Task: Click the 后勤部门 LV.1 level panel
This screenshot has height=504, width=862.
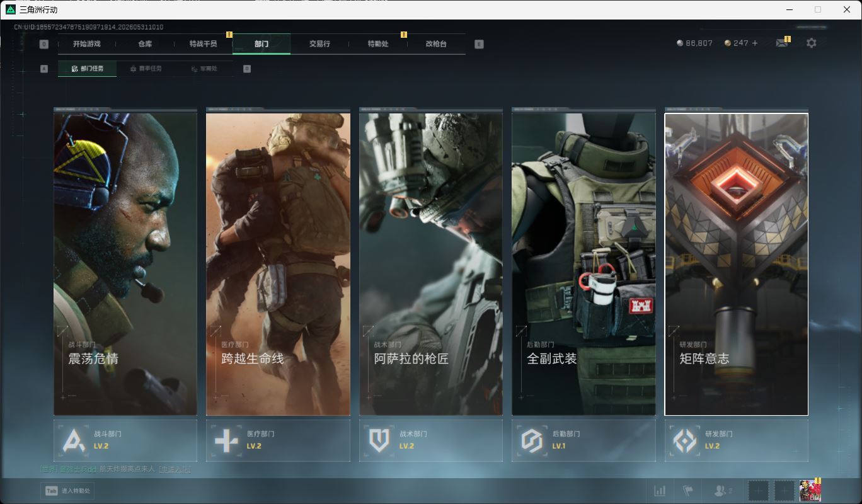Action: pyautogui.click(x=583, y=440)
